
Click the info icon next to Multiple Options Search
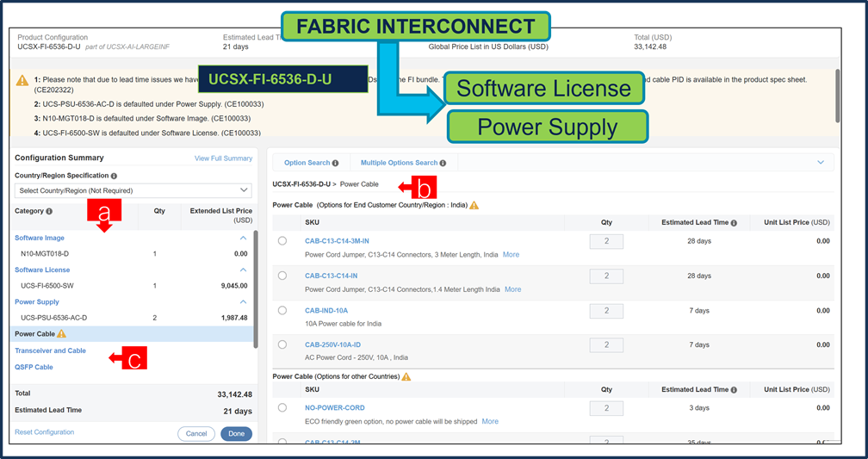[x=443, y=164]
